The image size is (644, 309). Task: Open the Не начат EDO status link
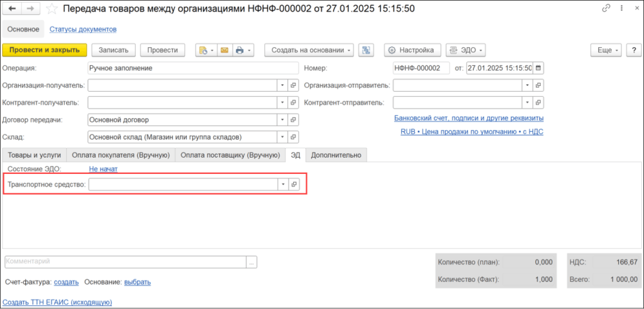[103, 169]
